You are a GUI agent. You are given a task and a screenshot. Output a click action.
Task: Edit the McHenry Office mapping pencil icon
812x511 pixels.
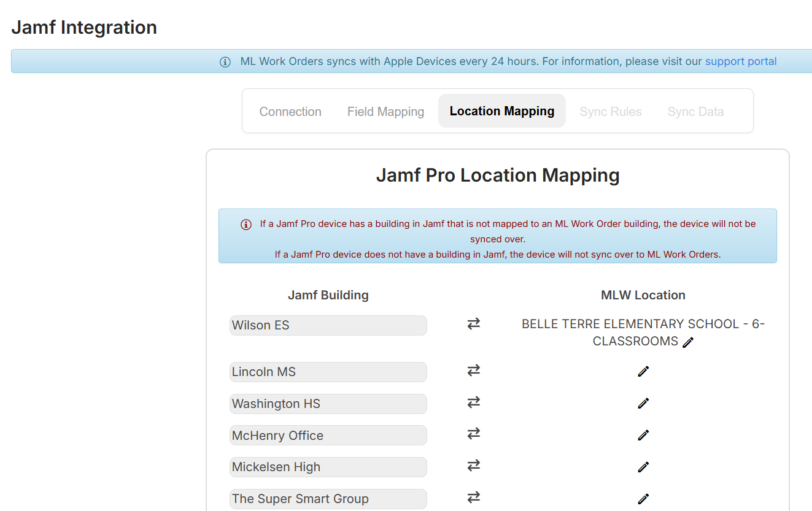[x=643, y=435]
